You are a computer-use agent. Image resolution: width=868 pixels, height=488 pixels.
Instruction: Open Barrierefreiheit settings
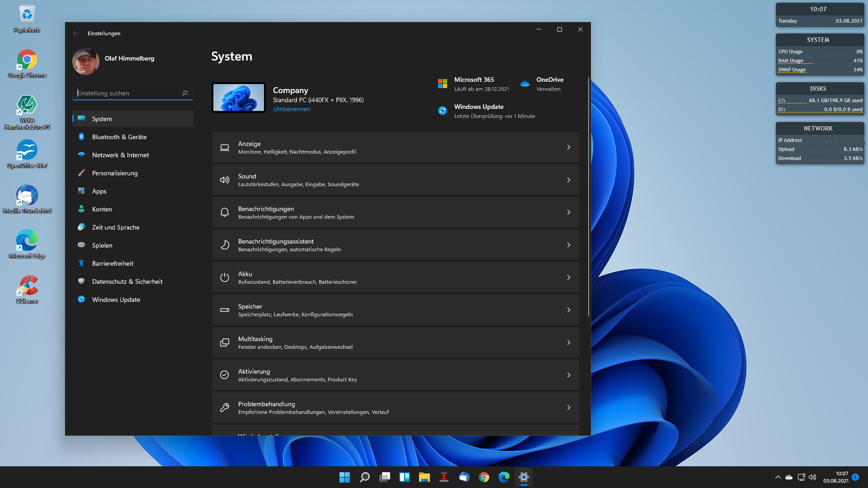click(x=133, y=263)
